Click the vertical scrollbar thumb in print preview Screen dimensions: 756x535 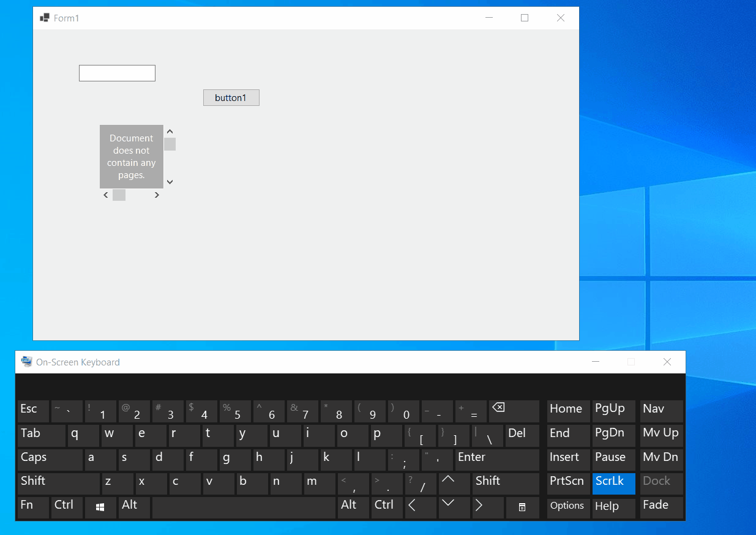(x=170, y=144)
